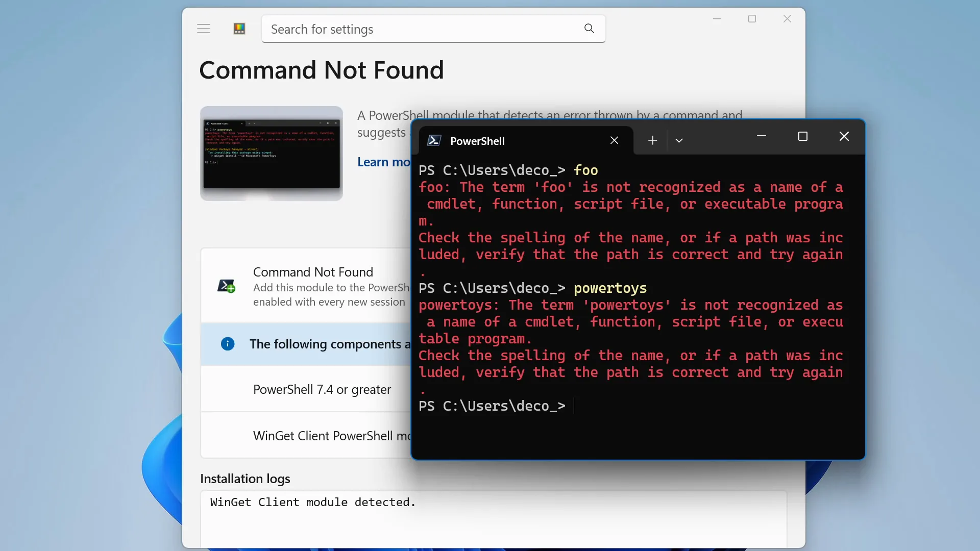The image size is (980, 551).
Task: Focus the Search for settings field
Action: click(x=433, y=29)
